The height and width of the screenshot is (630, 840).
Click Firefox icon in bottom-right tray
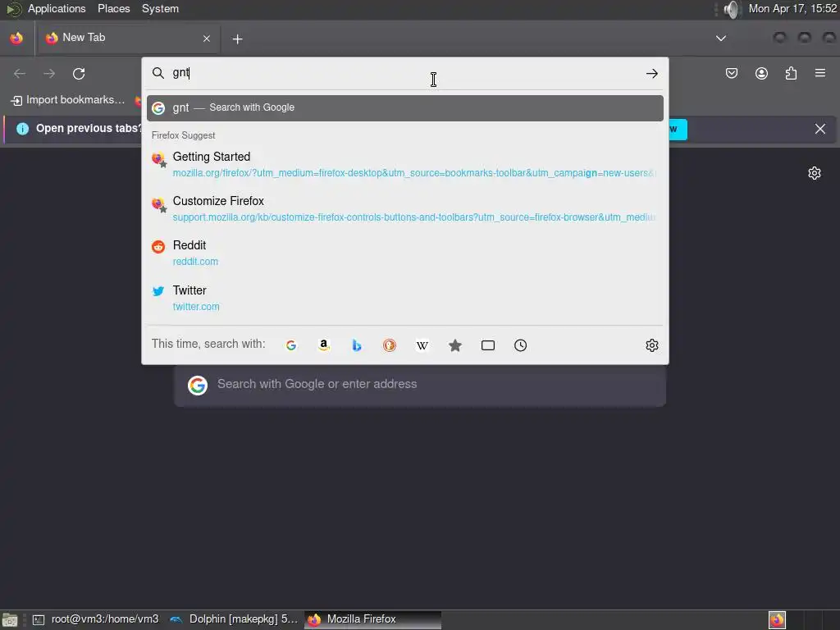tap(777, 620)
